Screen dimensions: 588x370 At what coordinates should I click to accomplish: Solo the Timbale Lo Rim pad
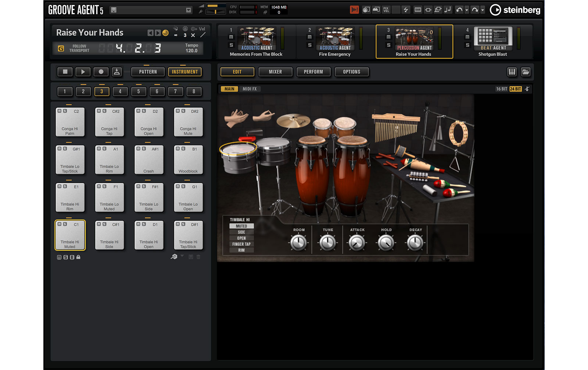click(x=104, y=149)
